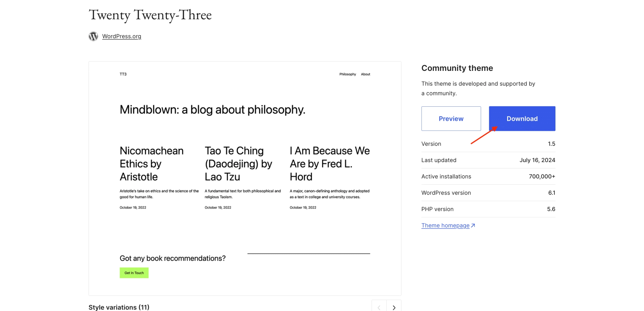This screenshot has height=311, width=644.
Task: Download the Twenty Twenty-Three theme
Action: pyautogui.click(x=522, y=119)
